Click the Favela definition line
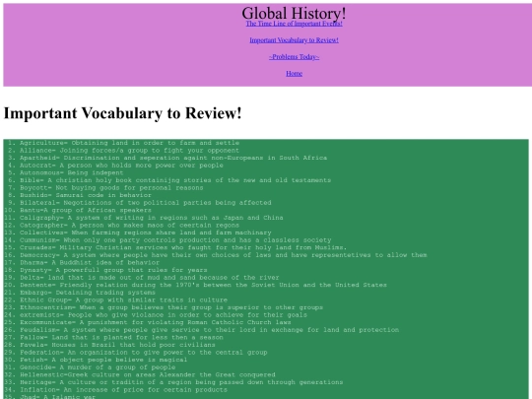 point(117,345)
